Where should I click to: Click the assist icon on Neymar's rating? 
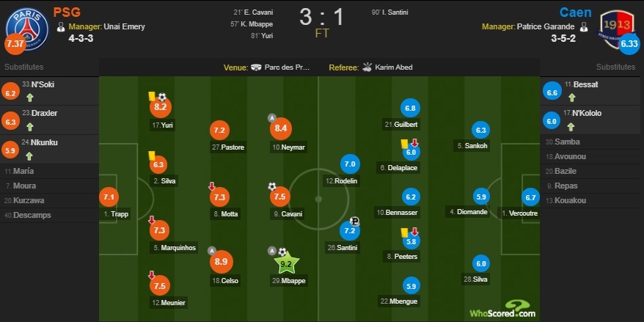pos(272,119)
